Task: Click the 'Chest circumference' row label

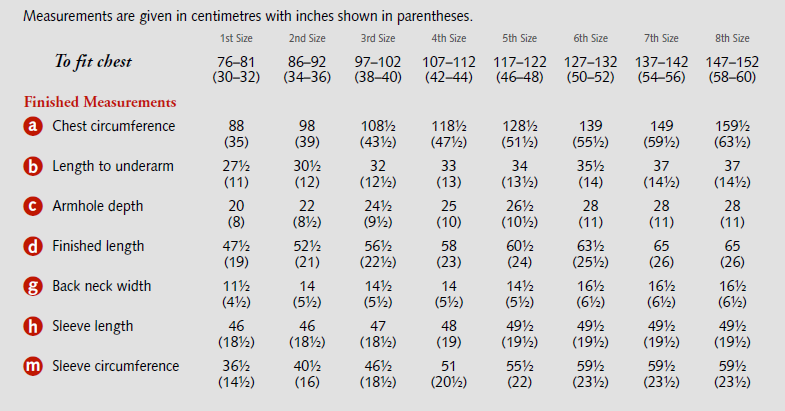Action: [113, 126]
